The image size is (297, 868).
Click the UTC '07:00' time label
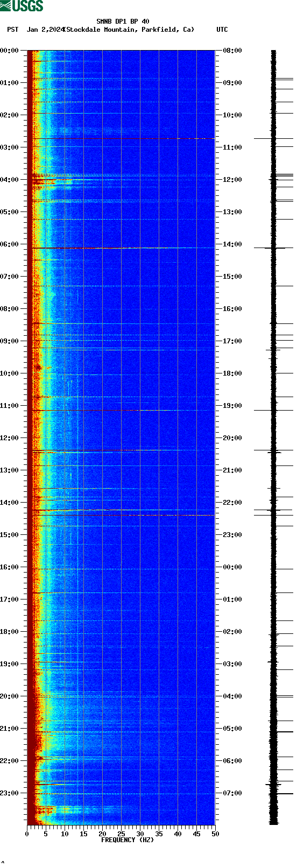[x=232, y=793]
